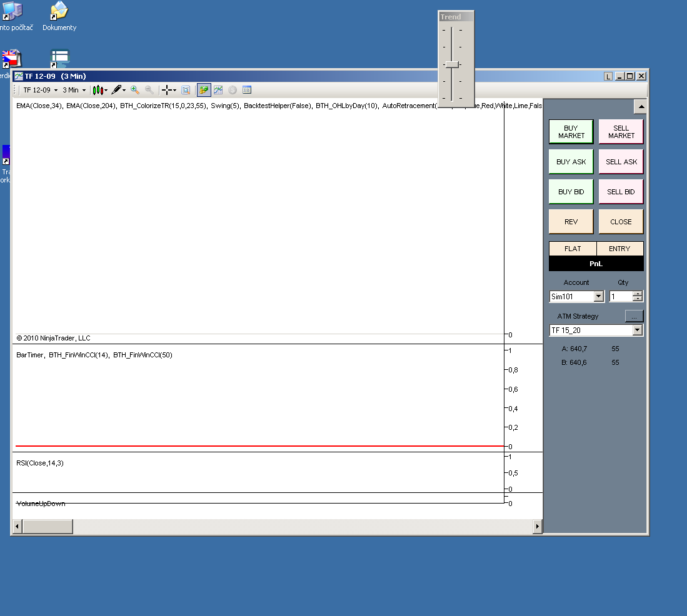Expand the TF 15_20 ATM strategy dropdown
The image size is (687, 616).
click(x=638, y=330)
